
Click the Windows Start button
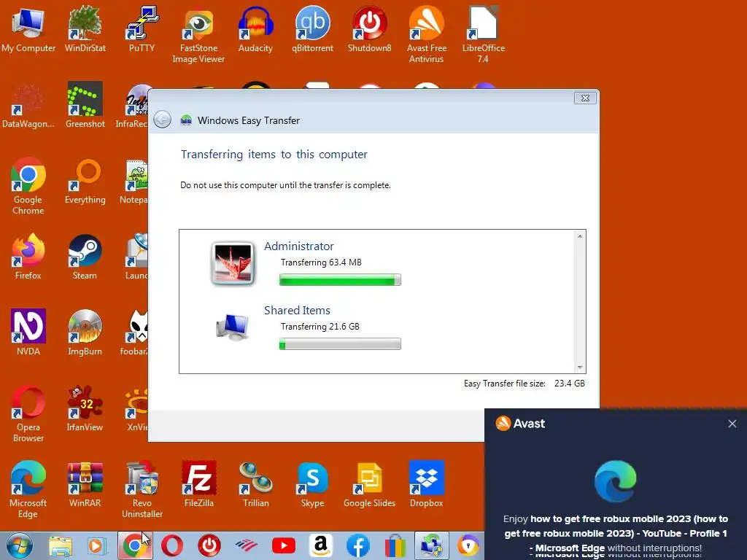coord(20,545)
